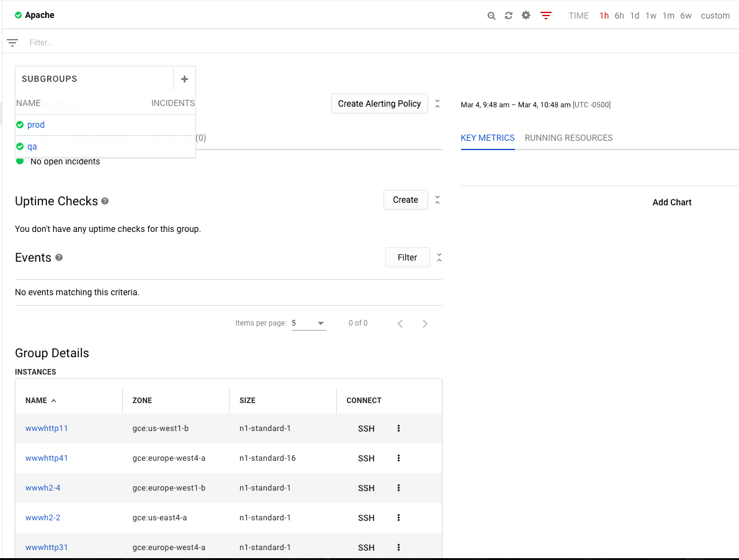The width and height of the screenshot is (739, 560).
Task: Open the chart filter options icon
Action: 546,15
